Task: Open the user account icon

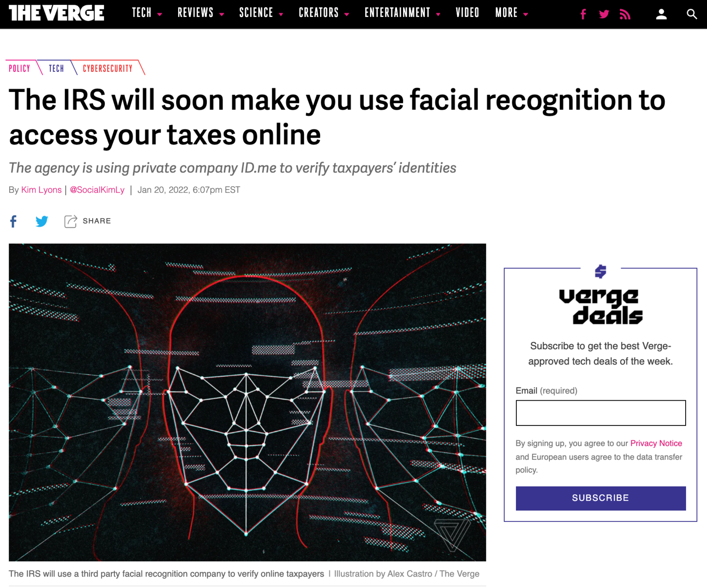Action: 661,14
